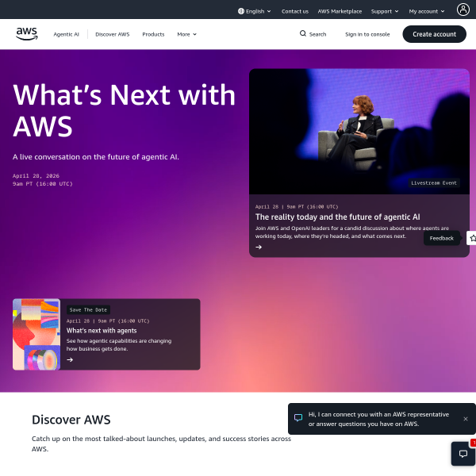Open the Discover AWS nav item
Screen dimensions: 476x476
pyautogui.click(x=113, y=34)
